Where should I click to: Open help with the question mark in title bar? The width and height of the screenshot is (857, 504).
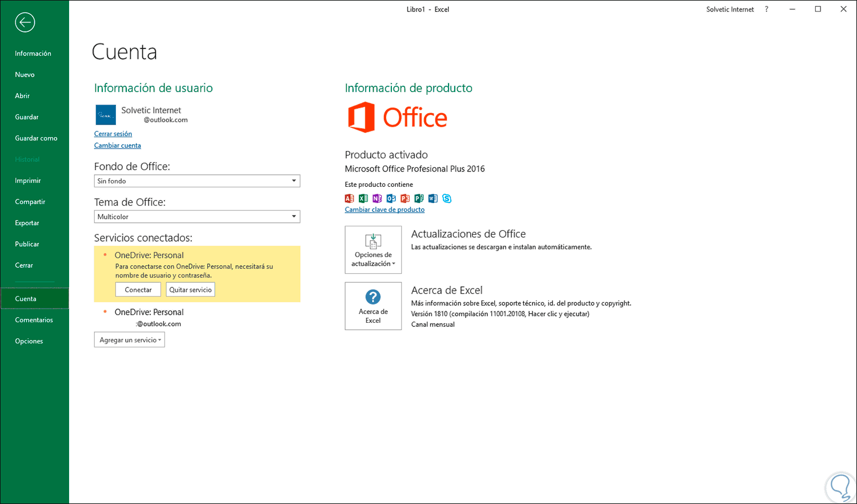tap(767, 9)
